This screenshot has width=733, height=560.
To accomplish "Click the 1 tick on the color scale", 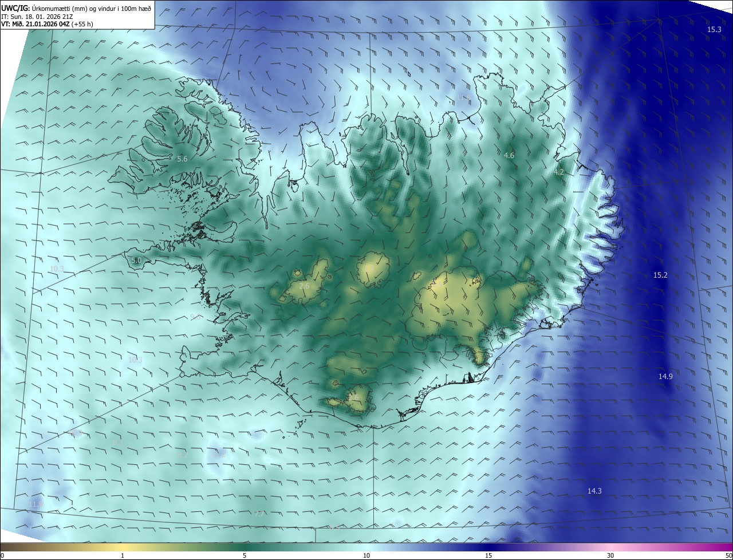I will (x=123, y=555).
